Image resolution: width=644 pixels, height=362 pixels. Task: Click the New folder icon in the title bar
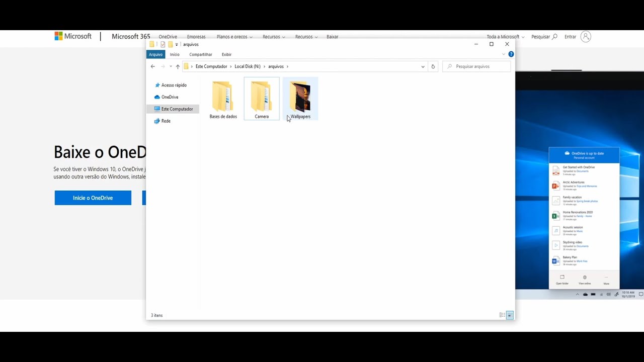[171, 44]
